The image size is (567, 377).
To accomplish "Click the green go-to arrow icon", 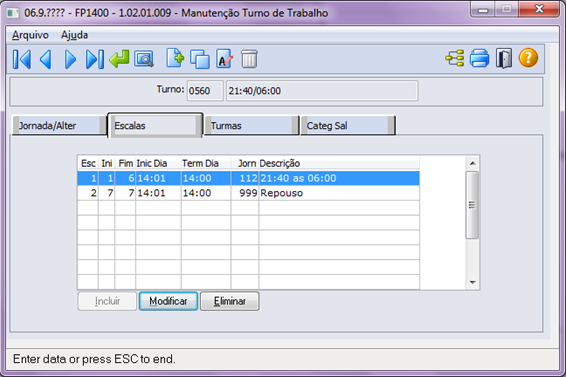I will tap(119, 59).
